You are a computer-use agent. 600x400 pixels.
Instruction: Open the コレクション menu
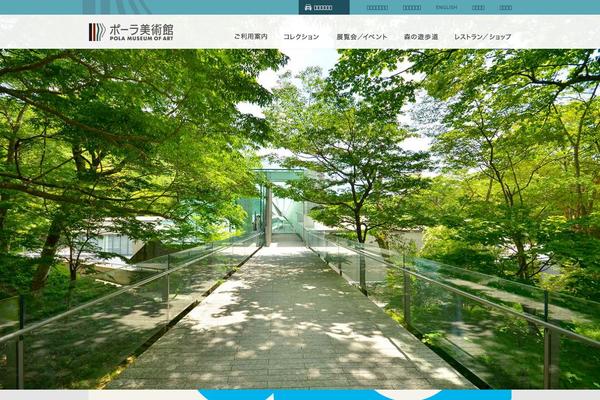(x=301, y=37)
